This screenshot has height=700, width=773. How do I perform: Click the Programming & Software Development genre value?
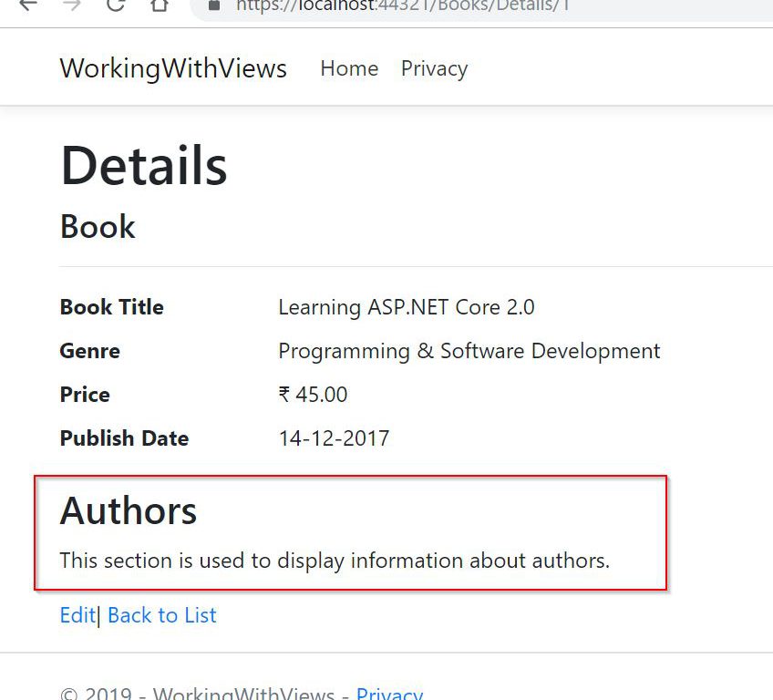[x=469, y=351]
